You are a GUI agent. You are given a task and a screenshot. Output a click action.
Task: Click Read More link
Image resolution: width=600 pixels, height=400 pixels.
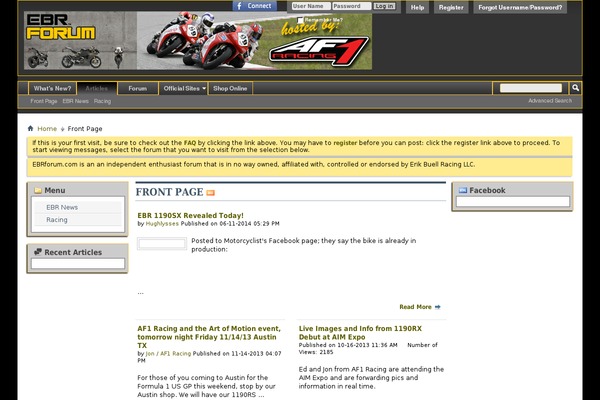click(x=416, y=307)
